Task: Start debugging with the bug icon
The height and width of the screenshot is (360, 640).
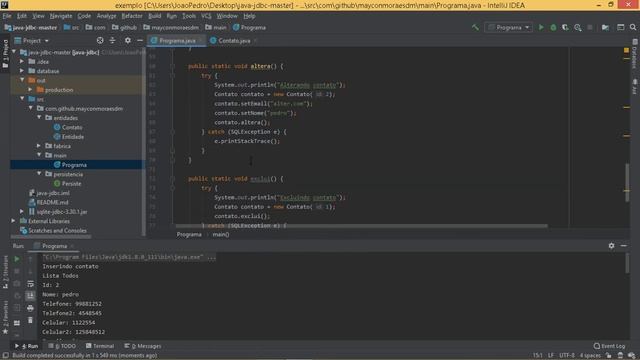Action: pos(553,27)
